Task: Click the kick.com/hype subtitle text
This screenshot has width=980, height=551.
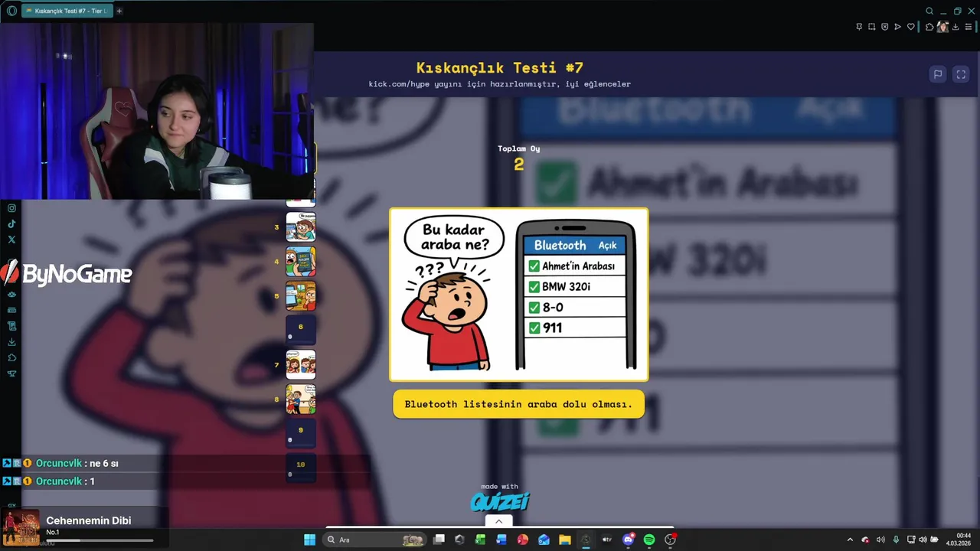Action: click(x=500, y=84)
